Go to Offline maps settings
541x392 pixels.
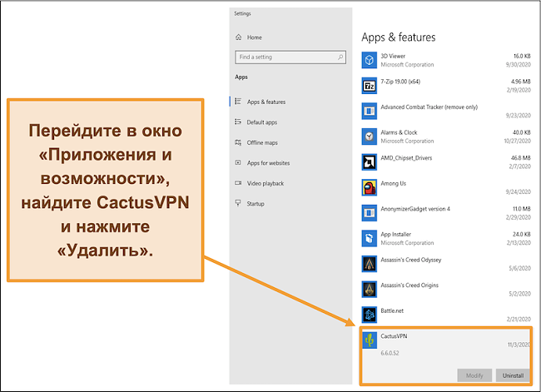[x=262, y=142]
